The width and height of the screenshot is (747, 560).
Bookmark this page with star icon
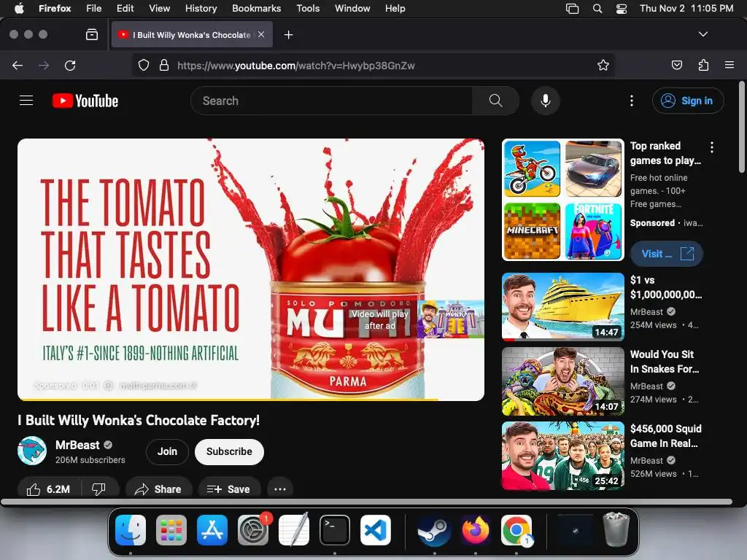coord(603,65)
